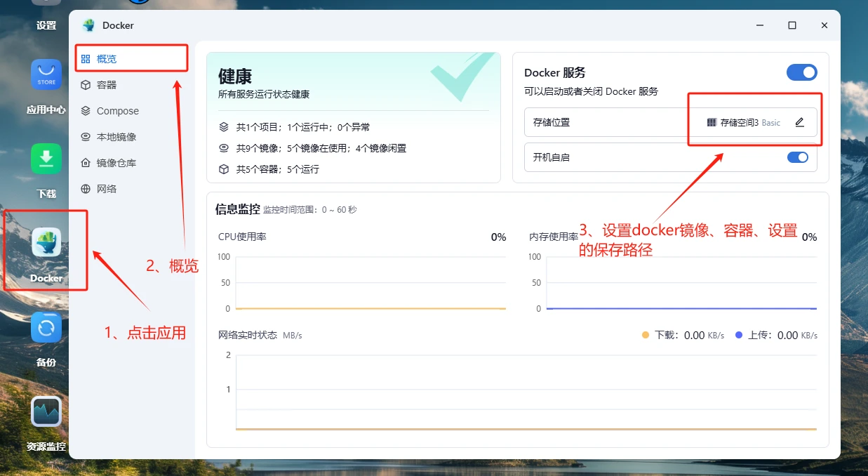This screenshot has height=476, width=868.
Task: Navigate to the 网络 network section
Action: pyautogui.click(x=107, y=189)
